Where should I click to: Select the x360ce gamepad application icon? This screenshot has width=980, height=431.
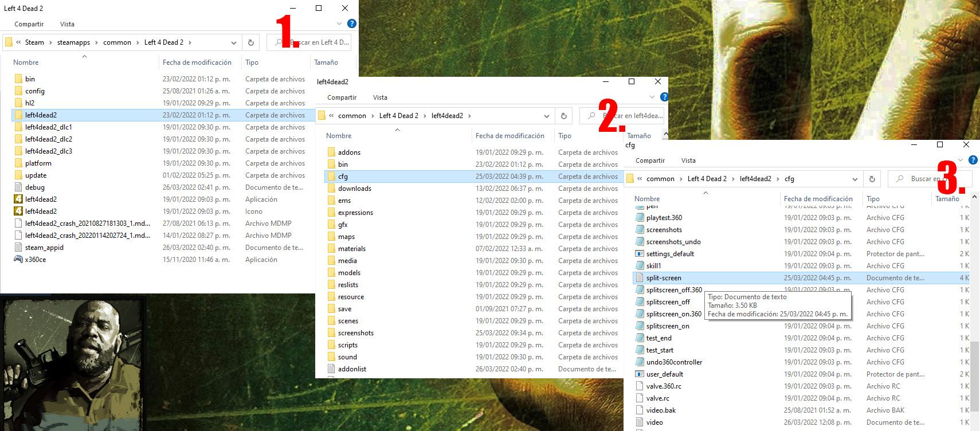pos(18,260)
